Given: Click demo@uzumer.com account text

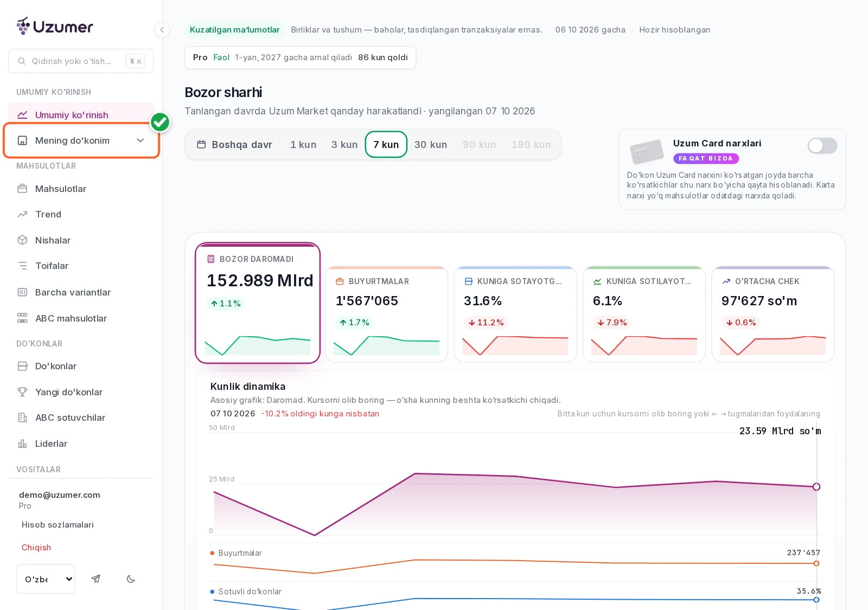Looking at the screenshot, I should pyautogui.click(x=60, y=495).
